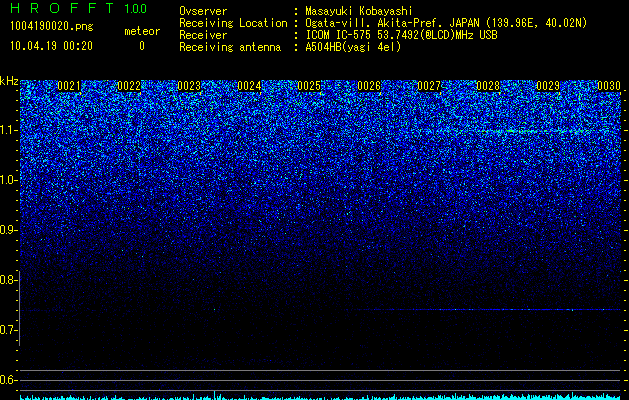
Task: Click the kHz axis unit label
Action: tap(9, 81)
